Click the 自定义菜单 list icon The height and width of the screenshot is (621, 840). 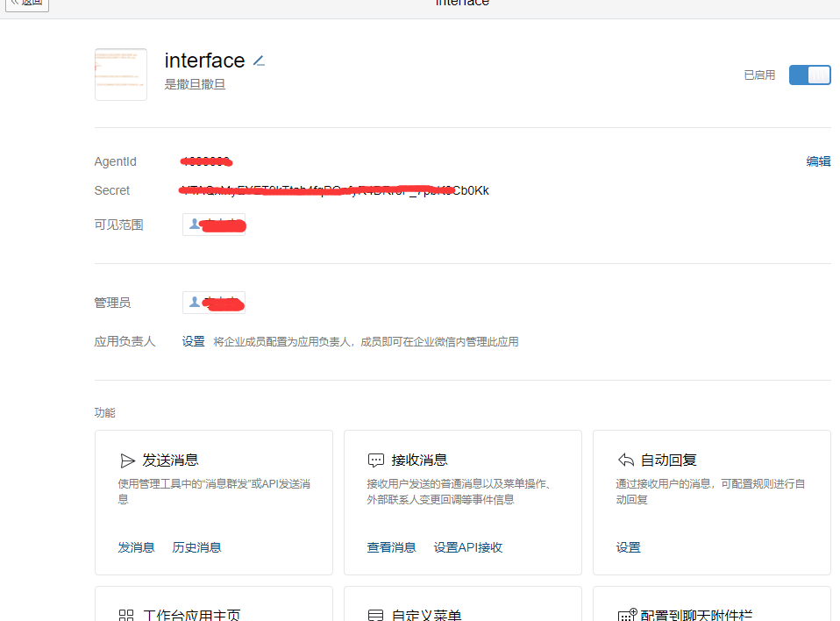376,615
